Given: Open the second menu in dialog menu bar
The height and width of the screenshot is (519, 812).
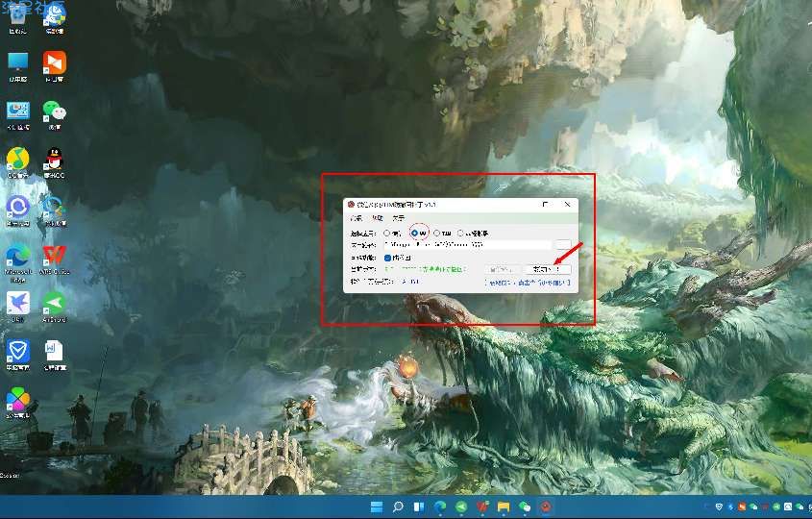Looking at the screenshot, I should click(x=377, y=218).
